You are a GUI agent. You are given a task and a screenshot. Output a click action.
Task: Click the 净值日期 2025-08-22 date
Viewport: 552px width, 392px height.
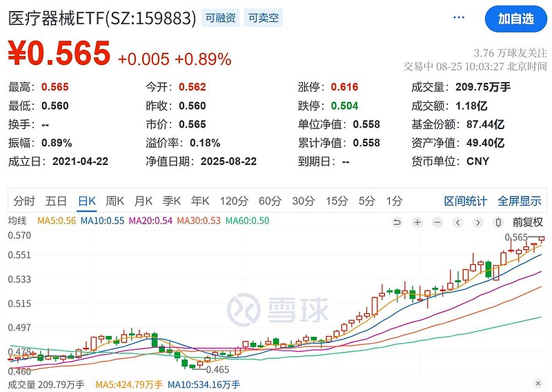228,161
